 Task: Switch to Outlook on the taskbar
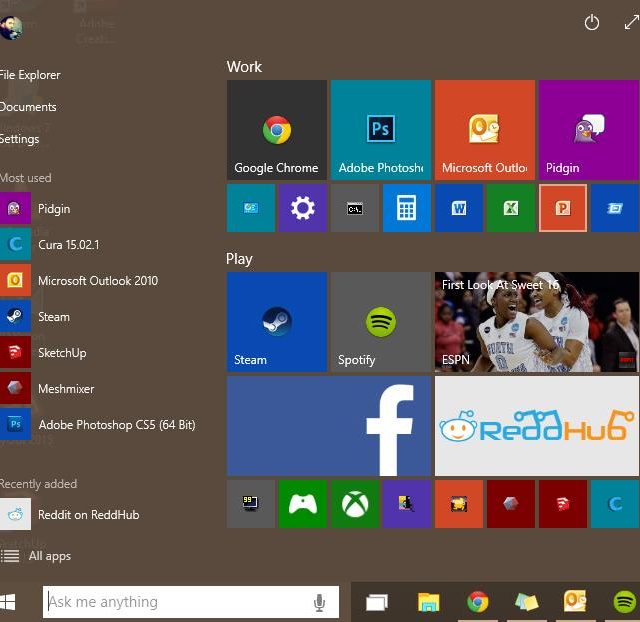[x=575, y=601]
